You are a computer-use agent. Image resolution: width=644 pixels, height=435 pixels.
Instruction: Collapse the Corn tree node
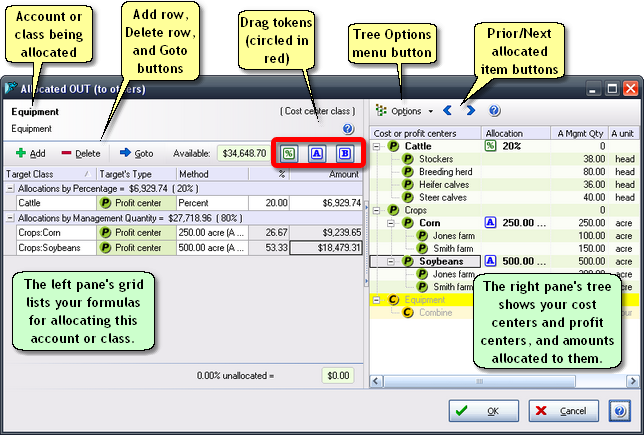point(392,224)
